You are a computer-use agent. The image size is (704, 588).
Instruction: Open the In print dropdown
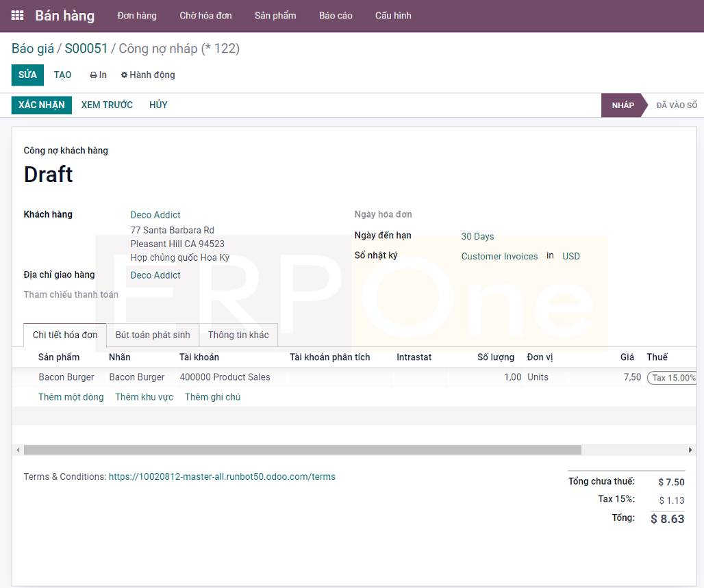point(99,75)
